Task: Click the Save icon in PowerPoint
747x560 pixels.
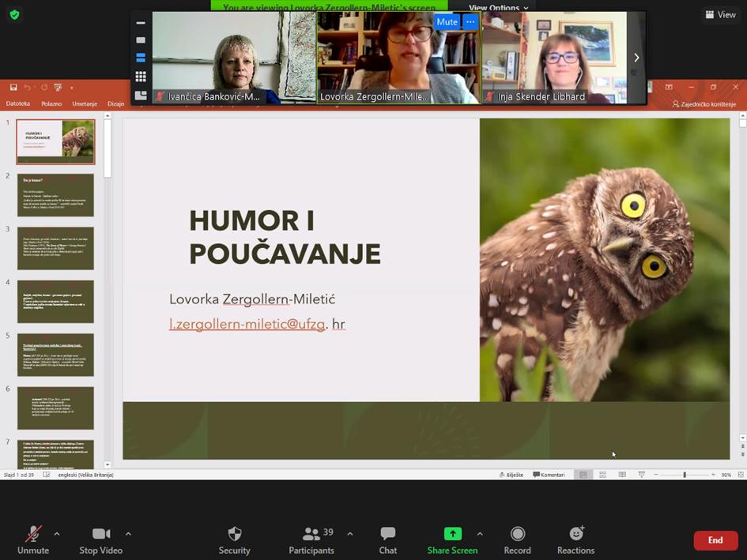Action: tap(13, 88)
